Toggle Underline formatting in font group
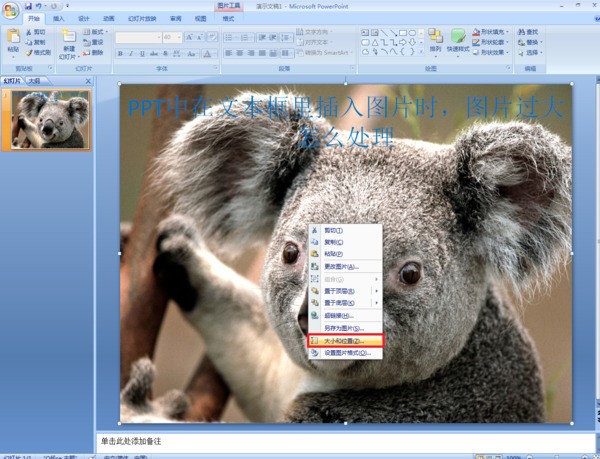Viewport: 600px width, 459px height. click(x=142, y=54)
